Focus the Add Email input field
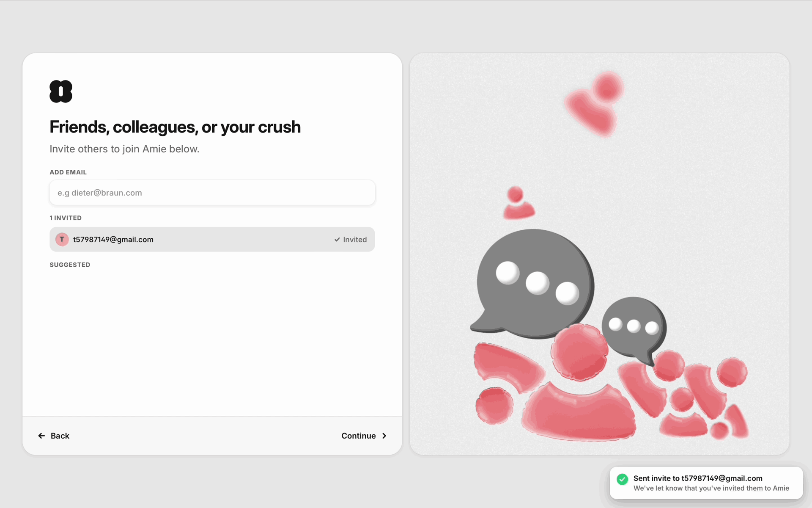The height and width of the screenshot is (508, 812). tap(212, 193)
